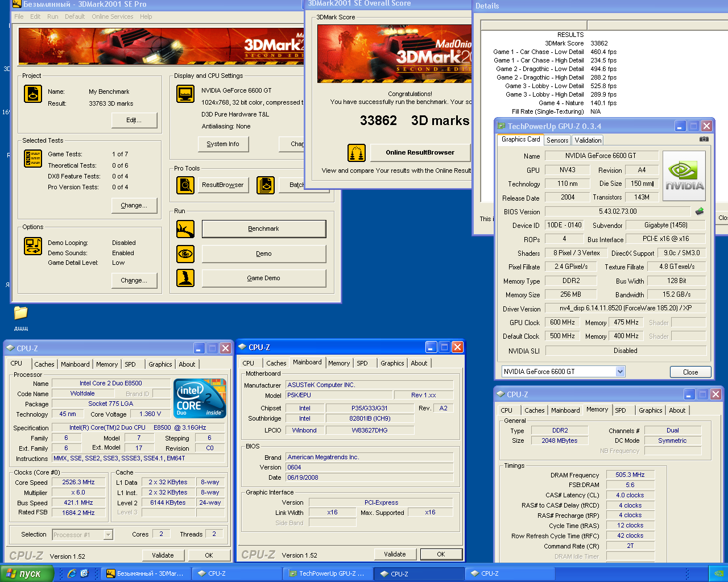The height and width of the screenshot is (582, 728).
Task: Click the Online ResultBrowser button
Action: (420, 153)
